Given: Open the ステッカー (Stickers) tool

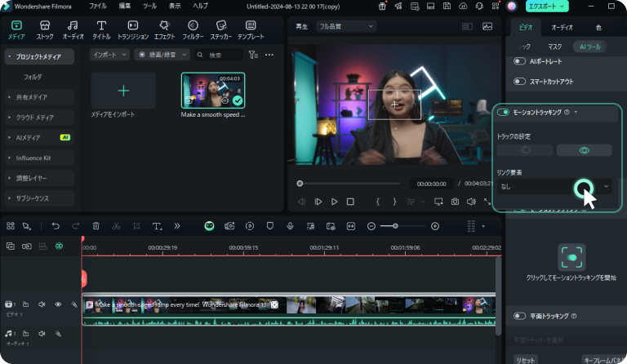Looking at the screenshot, I should tap(221, 30).
